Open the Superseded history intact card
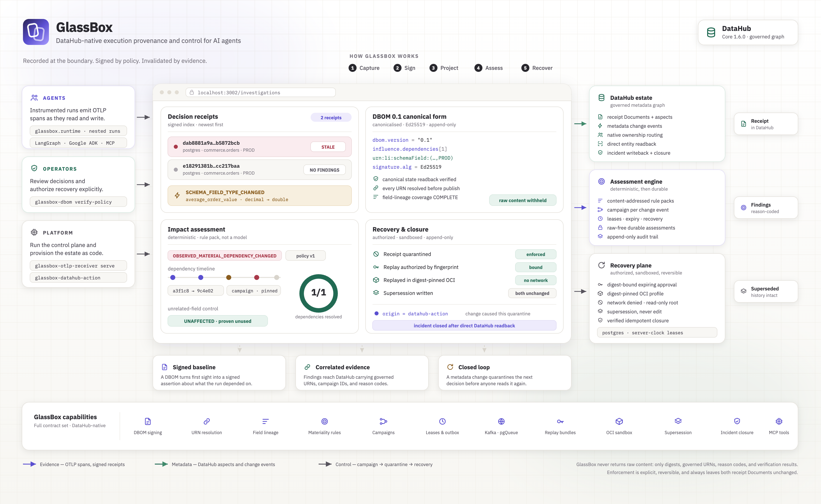Viewport: 821px width, 504px height. coord(766,291)
